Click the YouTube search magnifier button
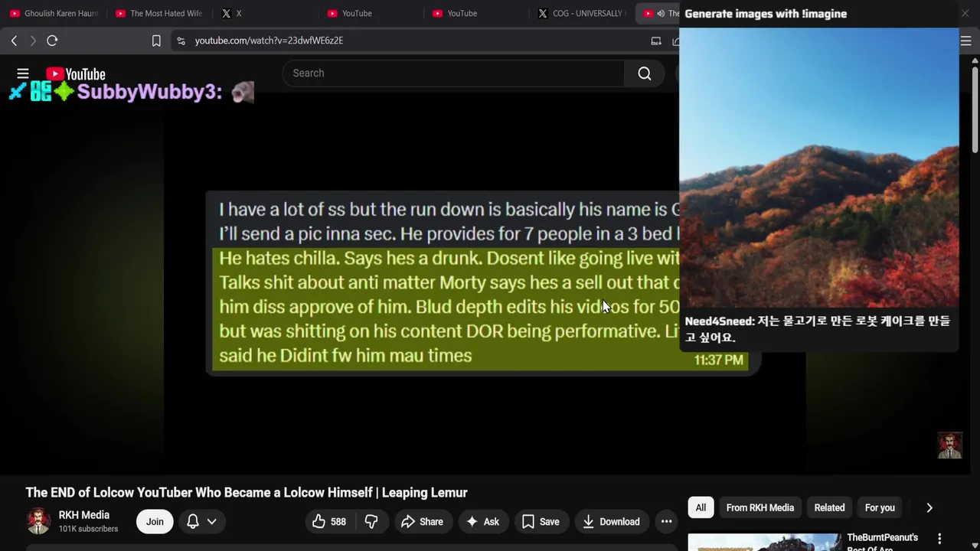This screenshot has height=551, width=980. [645, 73]
